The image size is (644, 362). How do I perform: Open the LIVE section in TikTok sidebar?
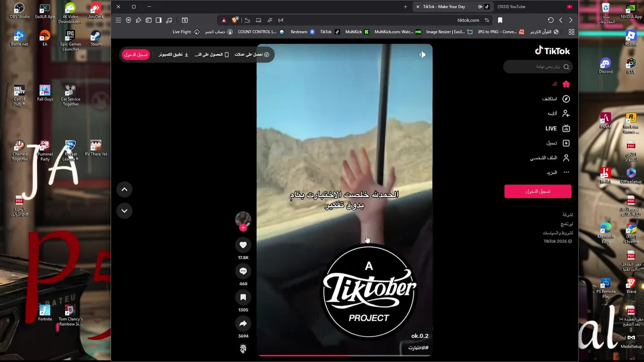click(x=557, y=129)
